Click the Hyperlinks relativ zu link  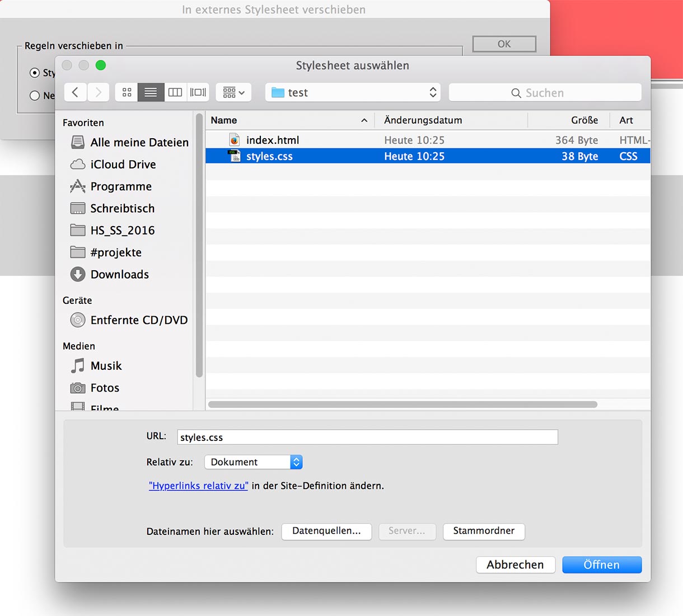click(x=198, y=486)
